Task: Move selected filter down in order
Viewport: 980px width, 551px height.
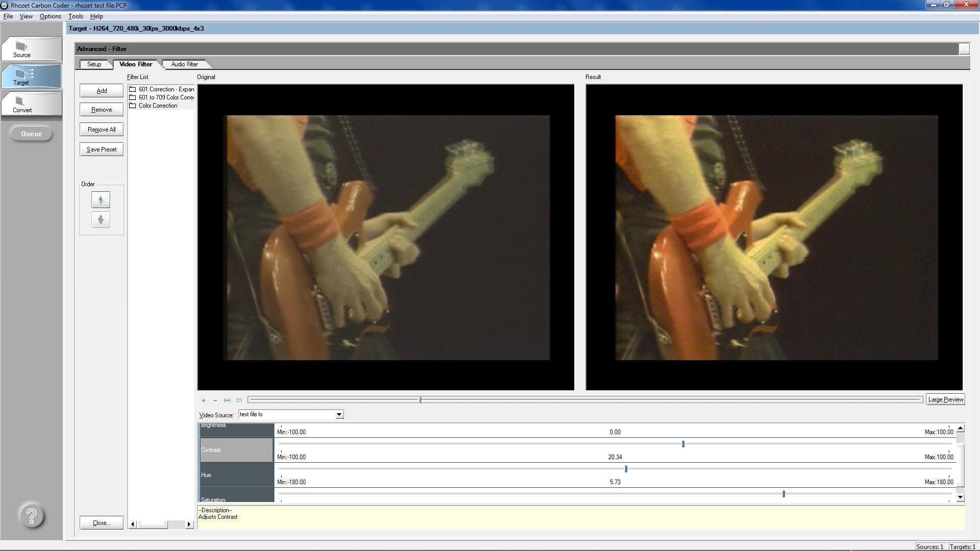Action: (x=101, y=220)
